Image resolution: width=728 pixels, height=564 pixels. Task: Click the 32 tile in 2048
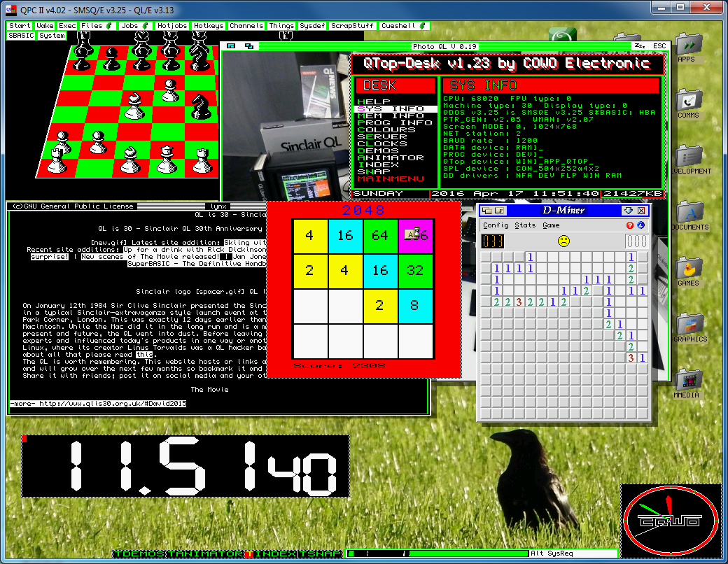click(x=416, y=271)
